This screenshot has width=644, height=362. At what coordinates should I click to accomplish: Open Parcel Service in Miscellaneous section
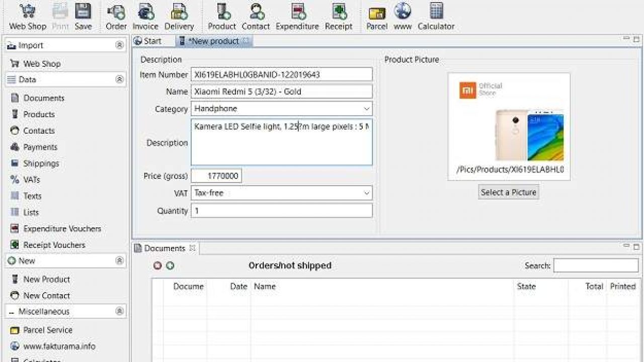click(x=41, y=330)
